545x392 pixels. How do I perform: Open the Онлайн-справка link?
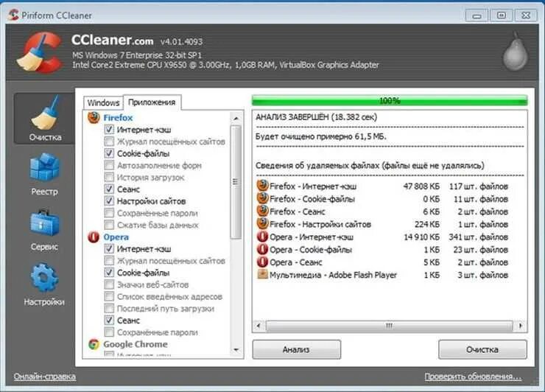45,377
